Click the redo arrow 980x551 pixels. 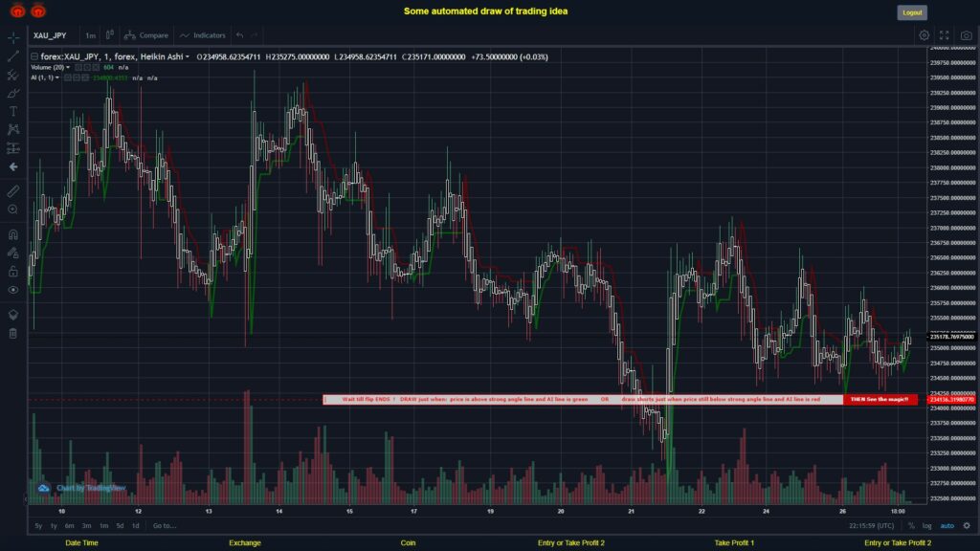click(x=255, y=35)
